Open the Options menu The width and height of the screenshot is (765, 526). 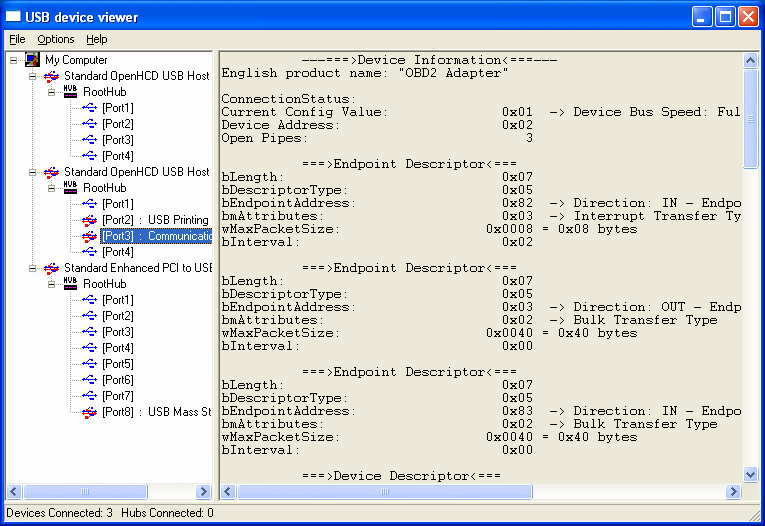coord(56,39)
